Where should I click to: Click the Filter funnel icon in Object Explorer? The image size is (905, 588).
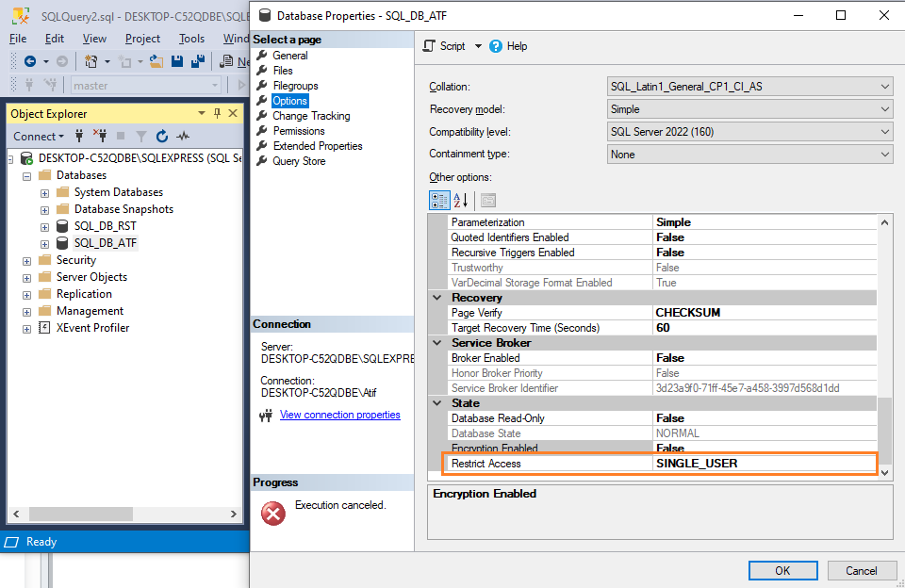[140, 137]
